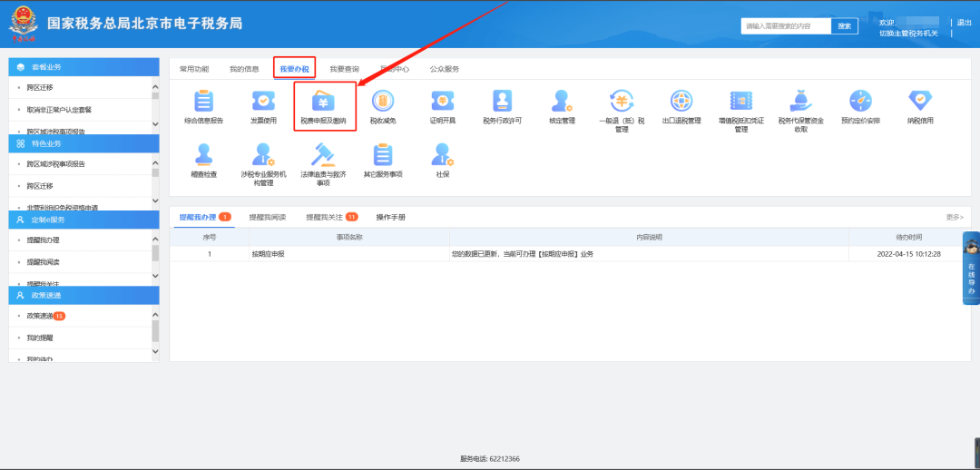Open 税费申报及缴纳 icon
This screenshot has width=980, height=470.
coord(324,102)
